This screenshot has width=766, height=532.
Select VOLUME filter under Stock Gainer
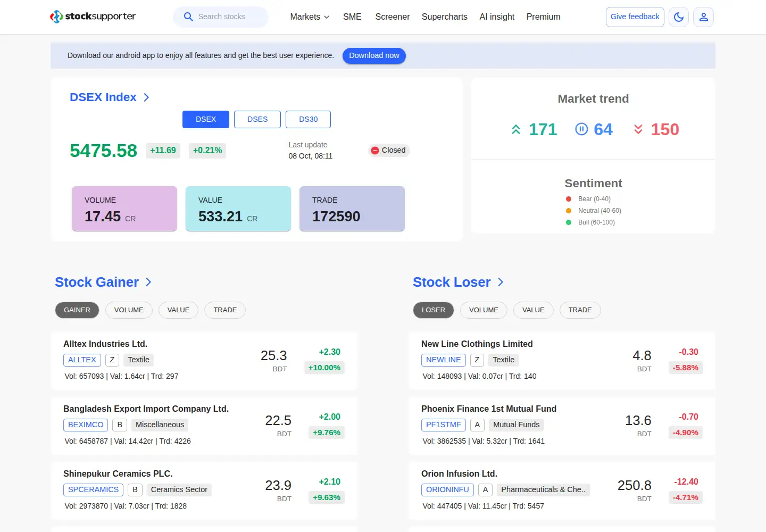[129, 310]
